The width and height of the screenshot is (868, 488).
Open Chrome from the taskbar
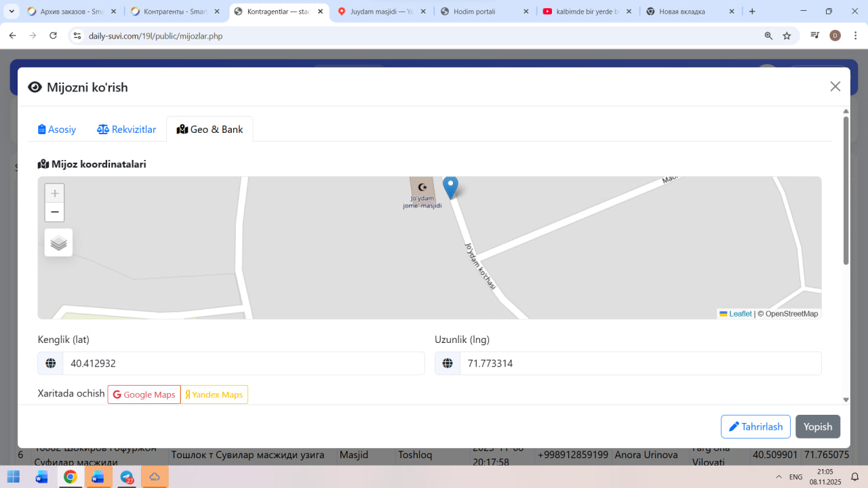pyautogui.click(x=70, y=476)
